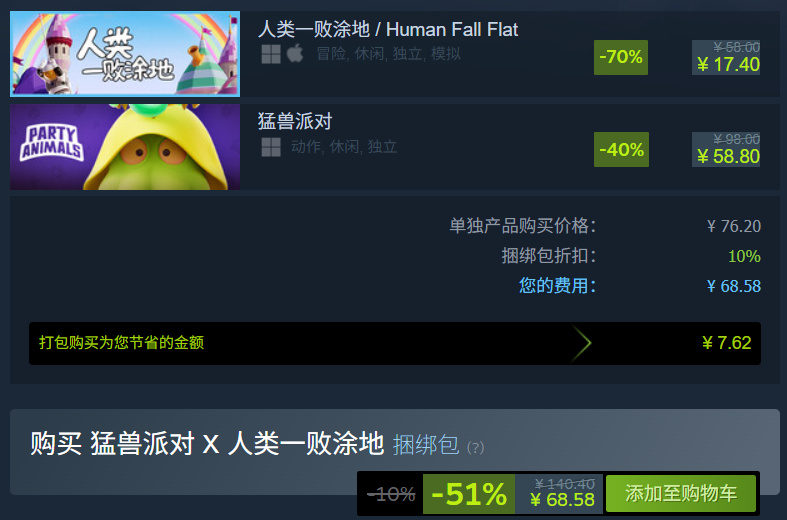The width and height of the screenshot is (787, 520).
Task: Click 打包购买为您节省的金额 savings bar
Action: coord(395,343)
